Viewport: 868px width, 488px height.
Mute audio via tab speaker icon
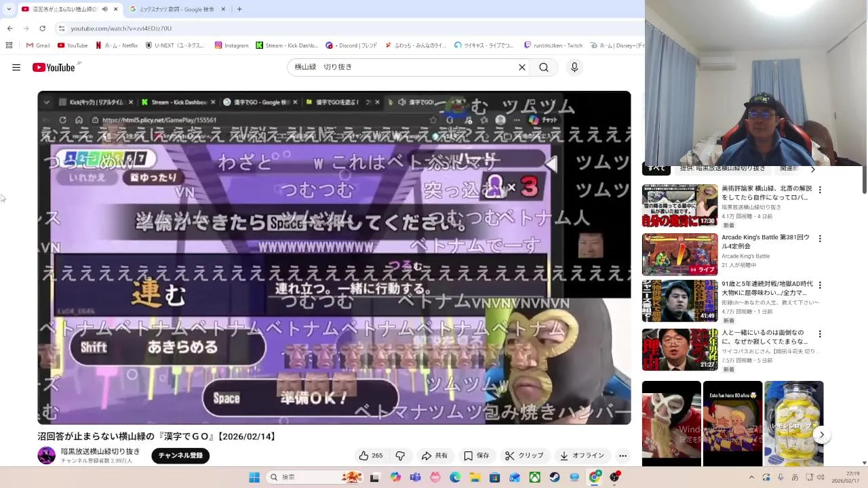tap(104, 9)
